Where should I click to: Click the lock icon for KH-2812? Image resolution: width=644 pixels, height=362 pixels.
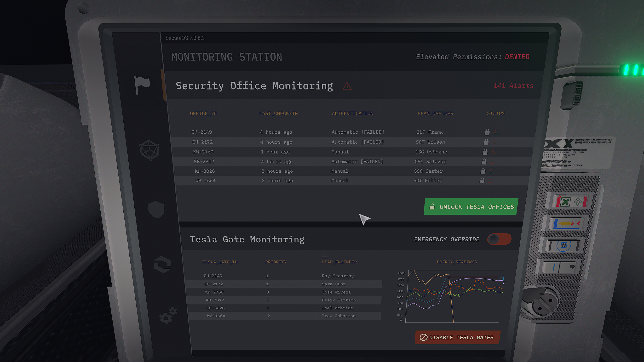point(484,161)
